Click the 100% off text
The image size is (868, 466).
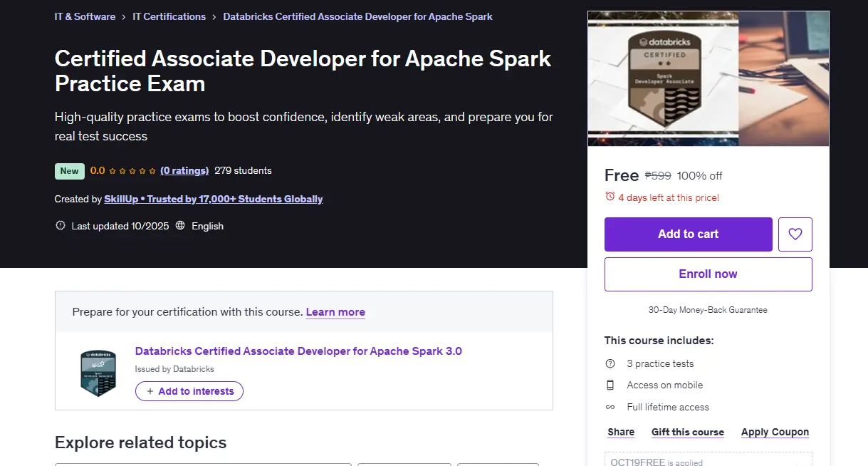(x=699, y=175)
